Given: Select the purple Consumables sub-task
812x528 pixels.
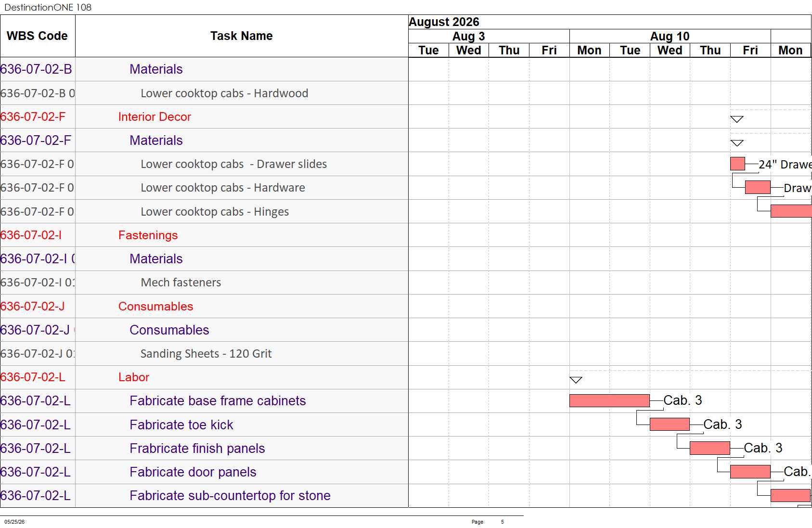Looking at the screenshot, I should pos(169,330).
